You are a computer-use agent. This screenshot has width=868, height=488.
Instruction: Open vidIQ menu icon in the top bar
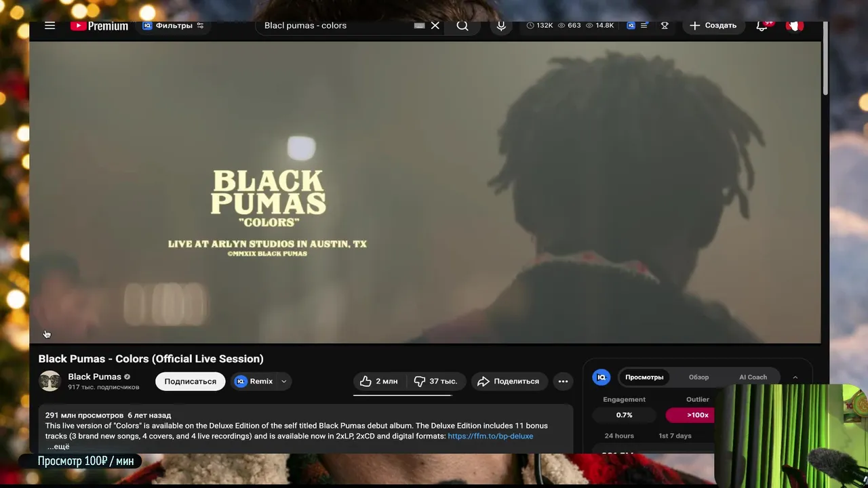[x=637, y=26]
